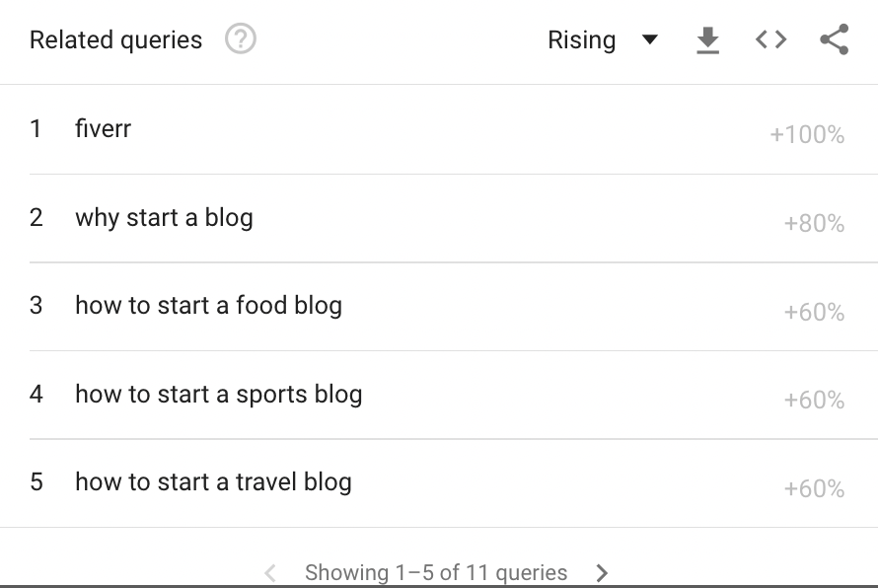Open 'how to start a food blog'
This screenshot has height=588, width=878.
coord(208,305)
